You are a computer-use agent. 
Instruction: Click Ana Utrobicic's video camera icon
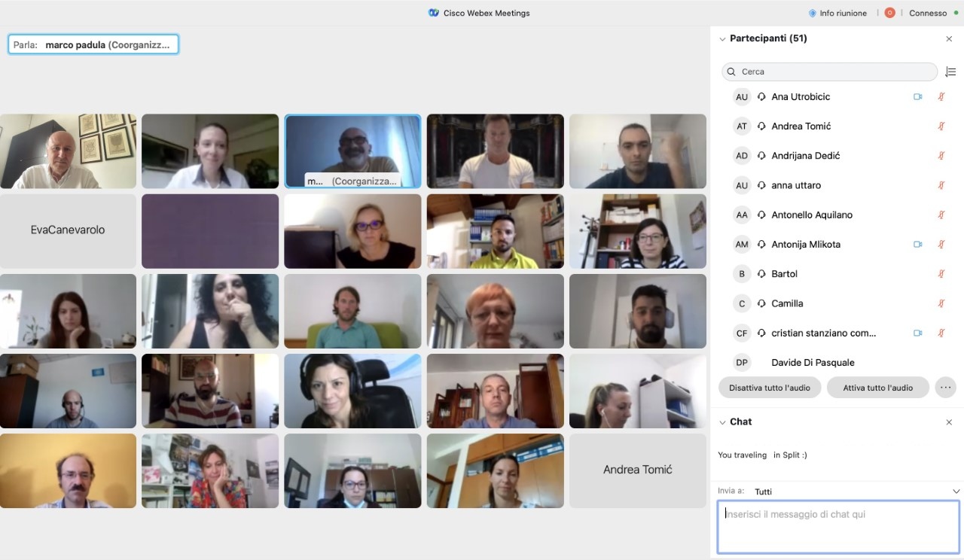917,97
